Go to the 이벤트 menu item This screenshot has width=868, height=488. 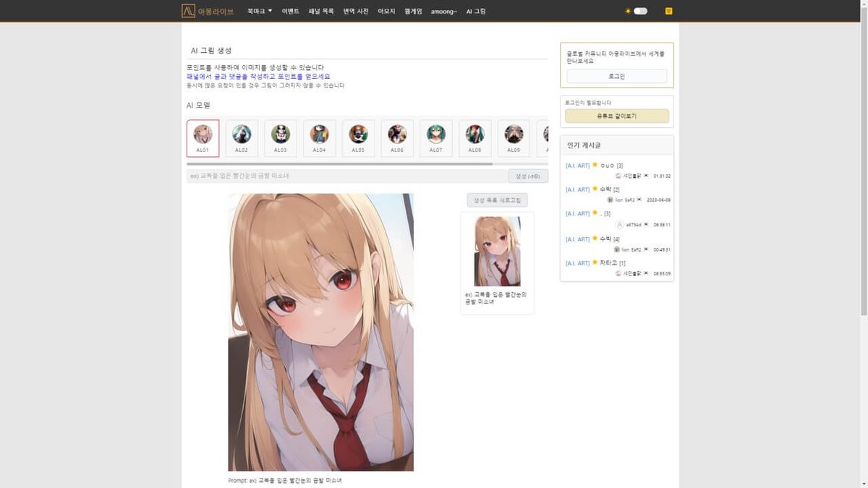[291, 12]
